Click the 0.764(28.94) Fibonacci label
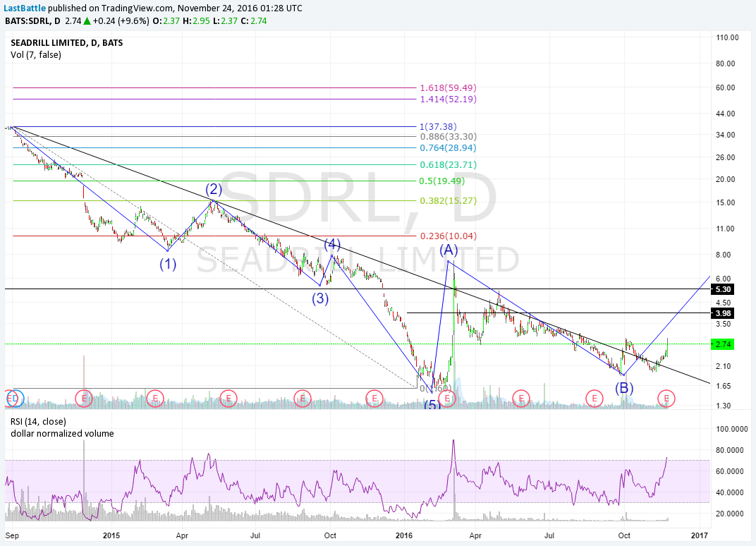 point(448,148)
